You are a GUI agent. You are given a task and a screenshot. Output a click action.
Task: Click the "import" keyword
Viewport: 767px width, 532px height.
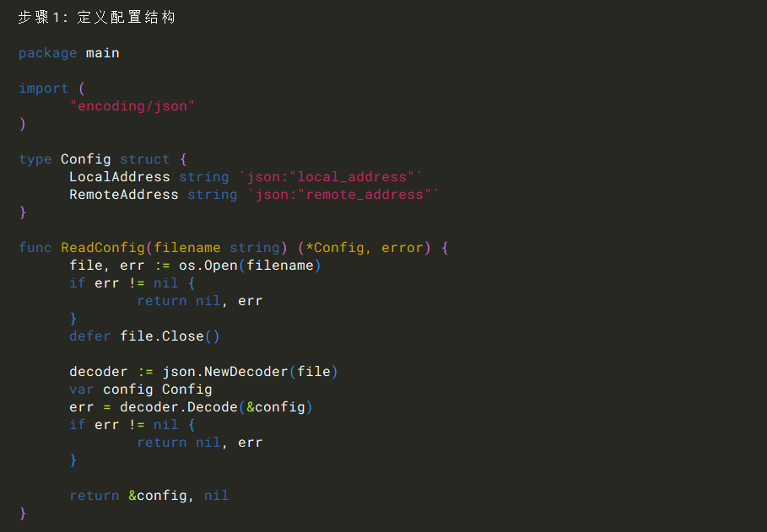[x=43, y=89]
